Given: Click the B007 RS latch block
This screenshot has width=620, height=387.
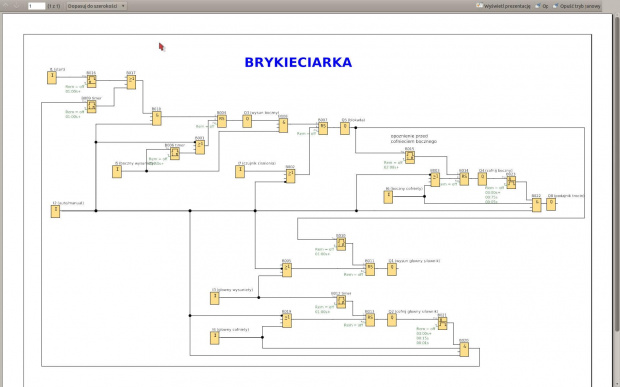Looking at the screenshot, I should [x=323, y=128].
